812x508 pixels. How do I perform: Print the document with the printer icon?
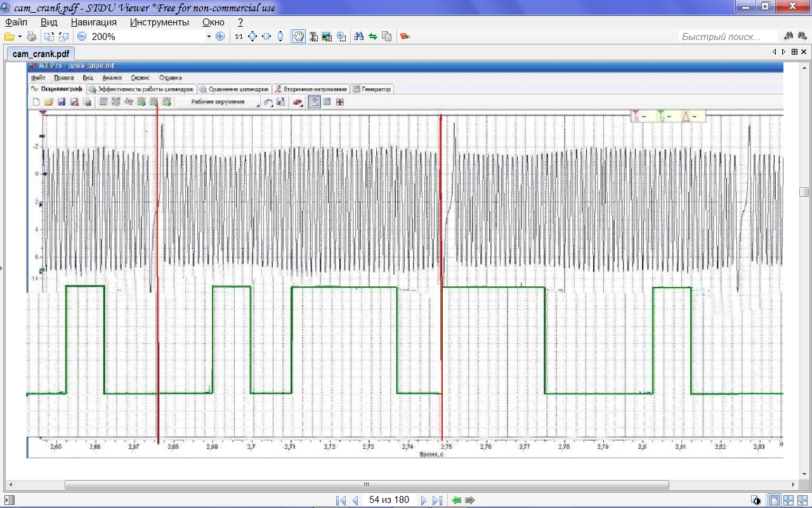[x=31, y=36]
